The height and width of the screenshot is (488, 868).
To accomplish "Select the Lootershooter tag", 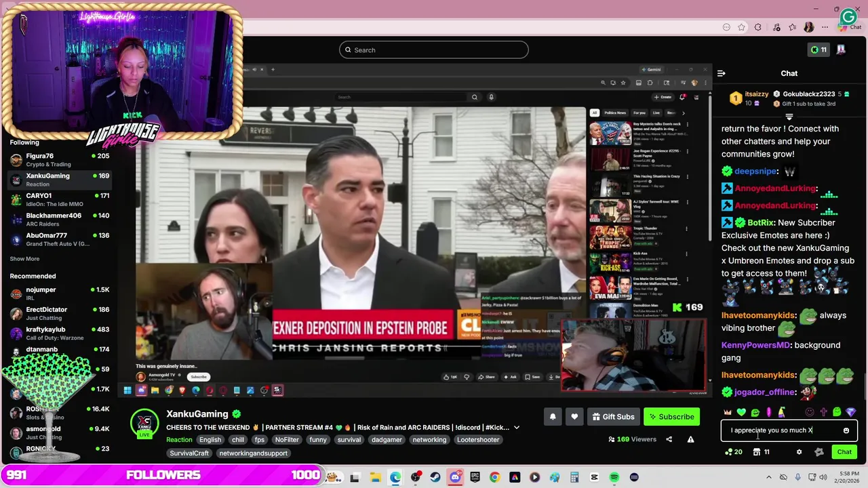I will pos(478,440).
